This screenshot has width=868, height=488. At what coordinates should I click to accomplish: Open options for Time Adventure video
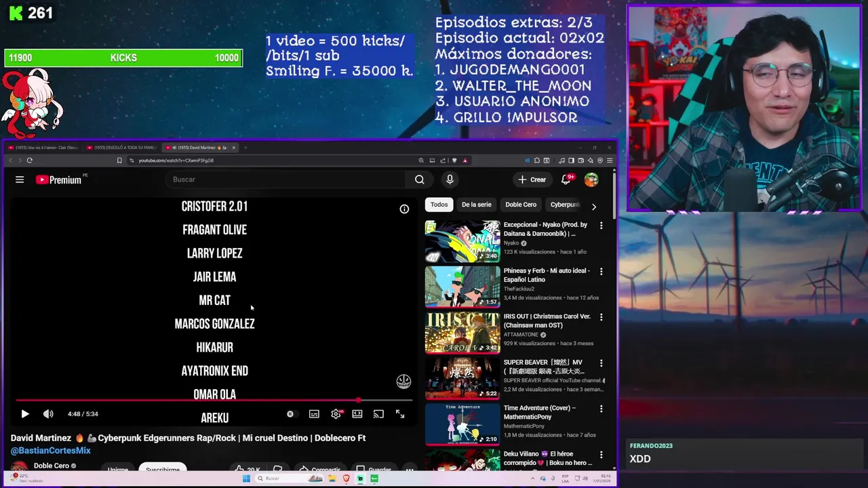pos(601,409)
